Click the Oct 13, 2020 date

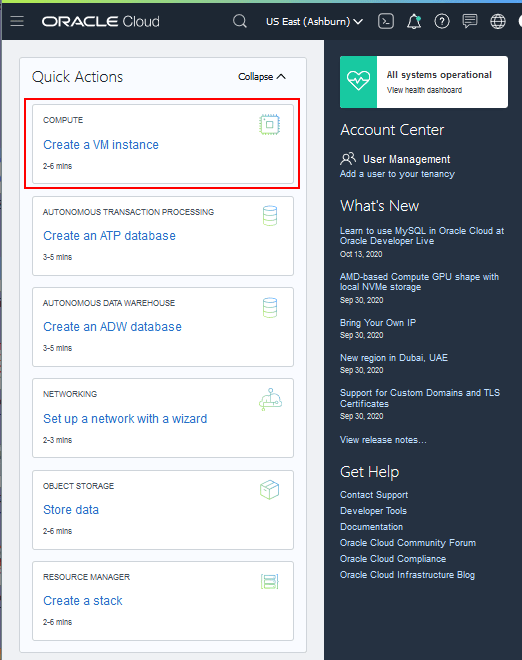pyautogui.click(x=361, y=254)
